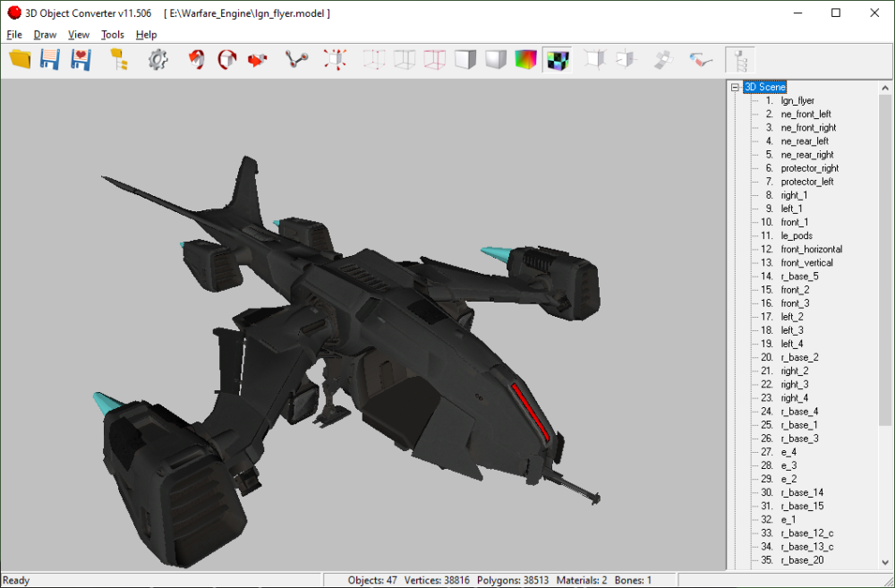
Task: Click the blue floppy disk save icon
Action: 49,59
